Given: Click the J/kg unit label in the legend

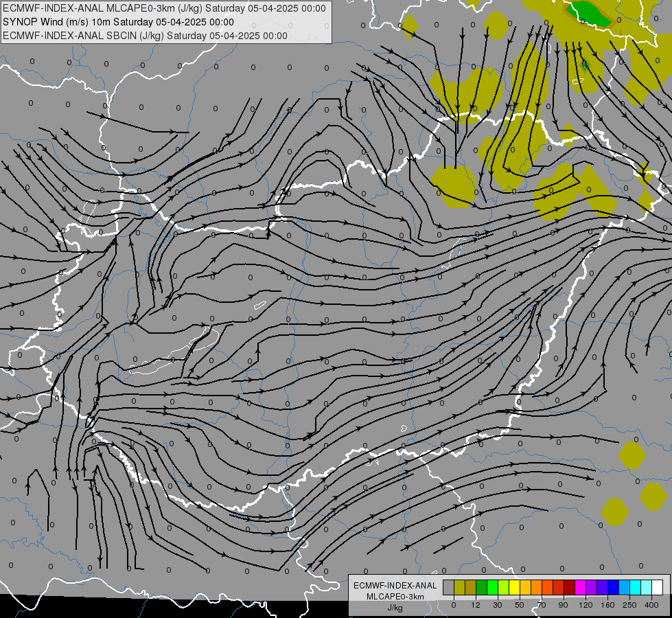Looking at the screenshot, I should click(395, 607).
